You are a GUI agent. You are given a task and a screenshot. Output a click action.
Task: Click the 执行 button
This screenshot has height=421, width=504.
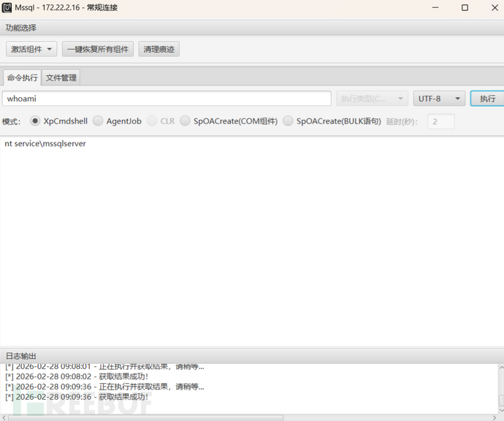tap(487, 99)
